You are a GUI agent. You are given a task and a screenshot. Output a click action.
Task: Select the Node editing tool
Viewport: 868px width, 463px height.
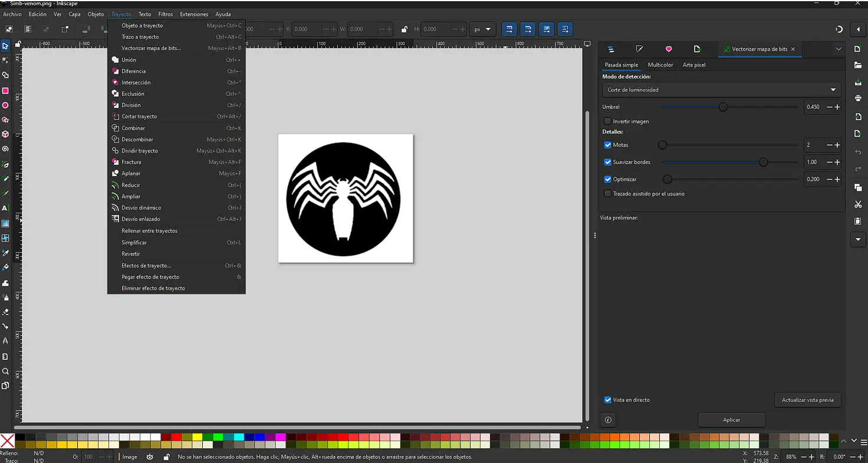click(x=6, y=59)
